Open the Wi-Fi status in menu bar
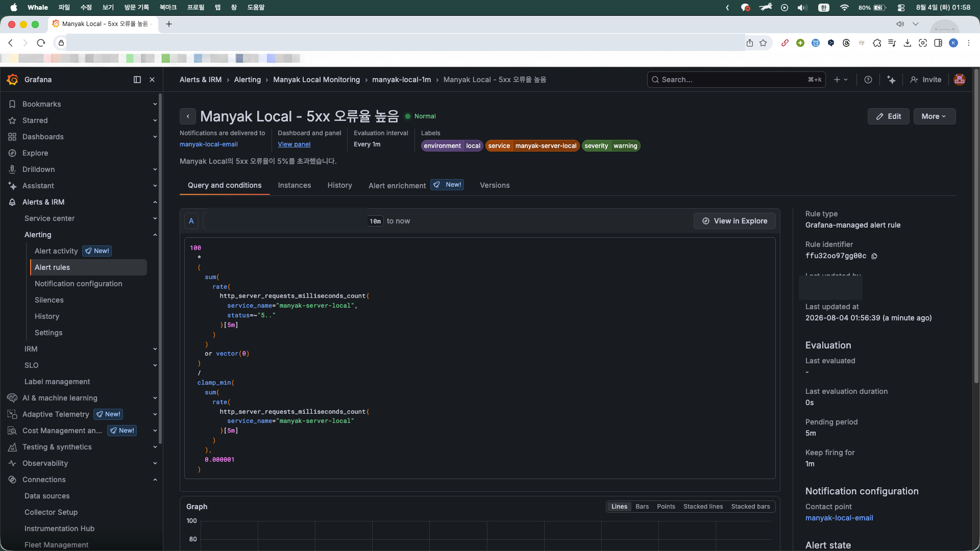The height and width of the screenshot is (551, 980). 844,8
